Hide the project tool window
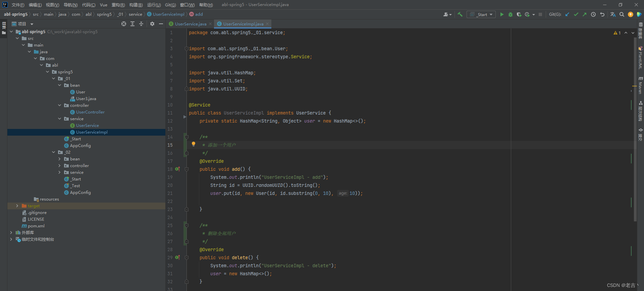 [x=161, y=24]
